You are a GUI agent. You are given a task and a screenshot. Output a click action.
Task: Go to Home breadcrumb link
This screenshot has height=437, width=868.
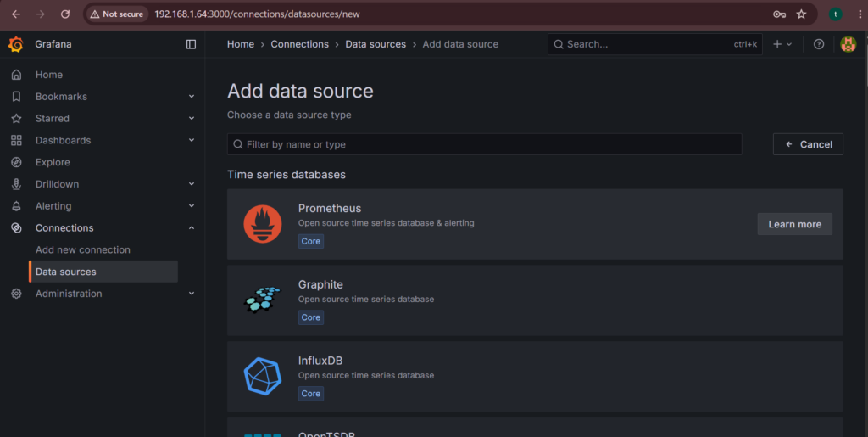pyautogui.click(x=241, y=44)
